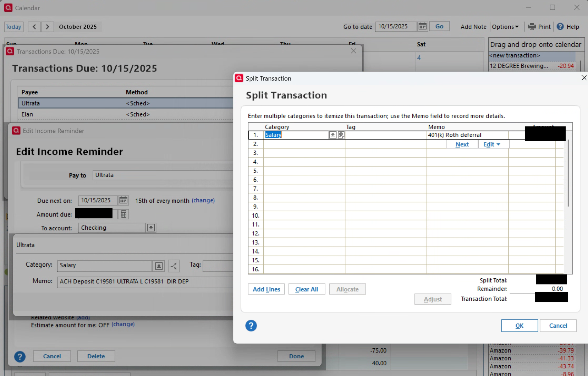The image size is (588, 376).
Task: Select the Amazon -41.33 entry
Action: (532, 359)
